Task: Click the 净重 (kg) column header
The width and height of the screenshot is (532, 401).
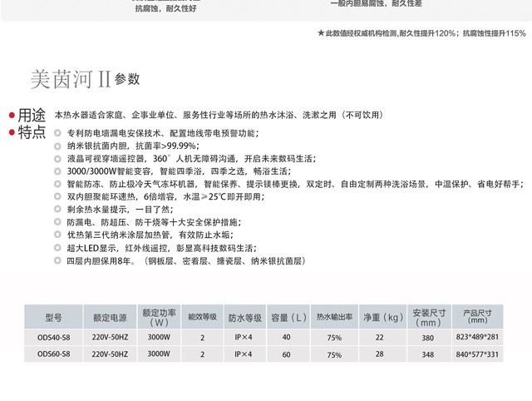Action: [382, 317]
